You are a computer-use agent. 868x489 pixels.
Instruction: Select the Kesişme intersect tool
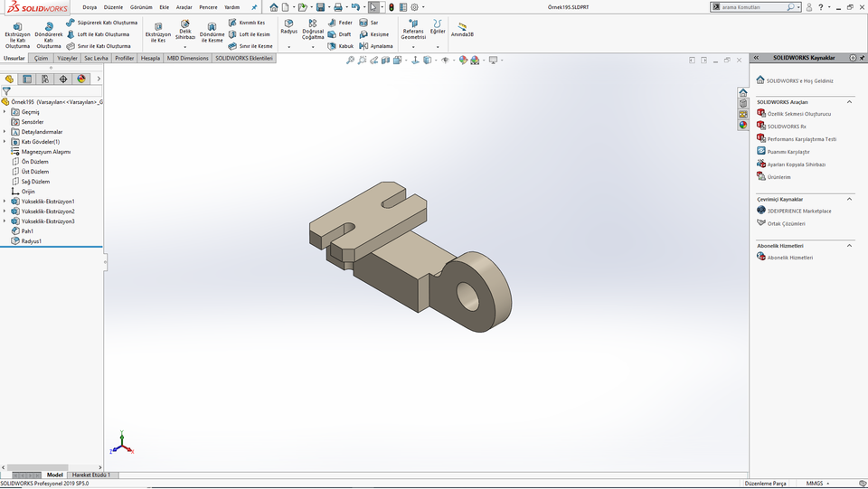[373, 34]
